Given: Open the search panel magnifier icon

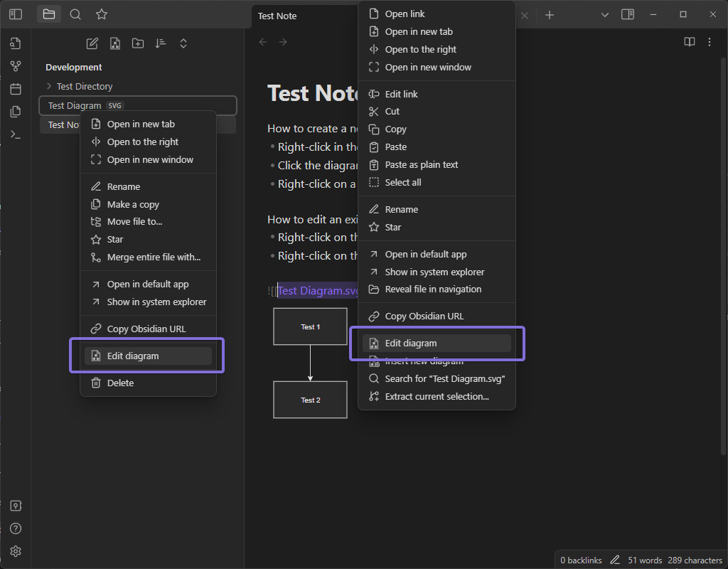Looking at the screenshot, I should click(x=75, y=14).
